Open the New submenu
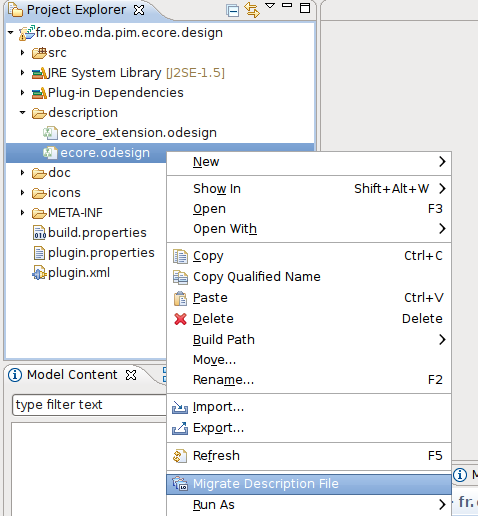Screen dimensions: 478x516 (309, 162)
